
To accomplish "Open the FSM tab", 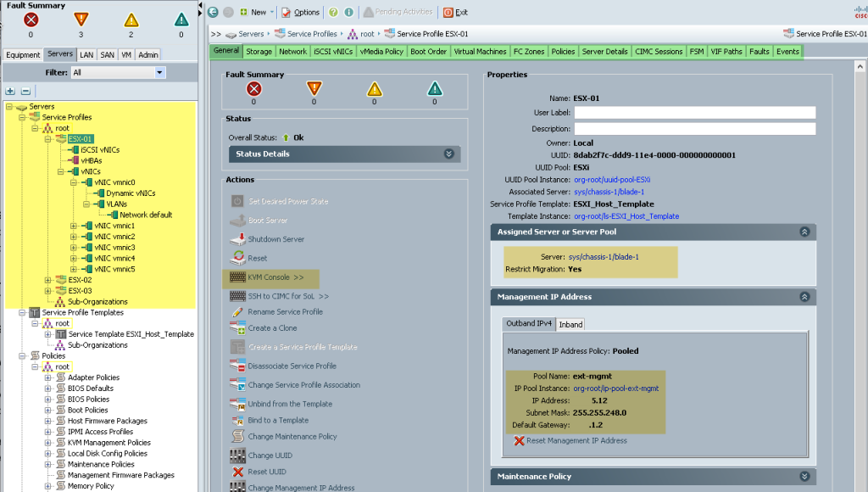I will (x=697, y=52).
